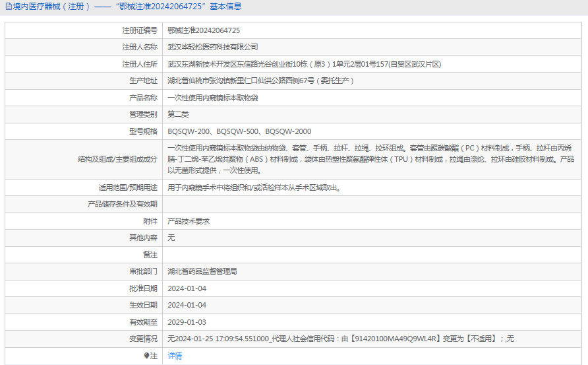This screenshot has height=365, width=588.
Task: Click the 注册人住所 row label
Action: coord(140,64)
